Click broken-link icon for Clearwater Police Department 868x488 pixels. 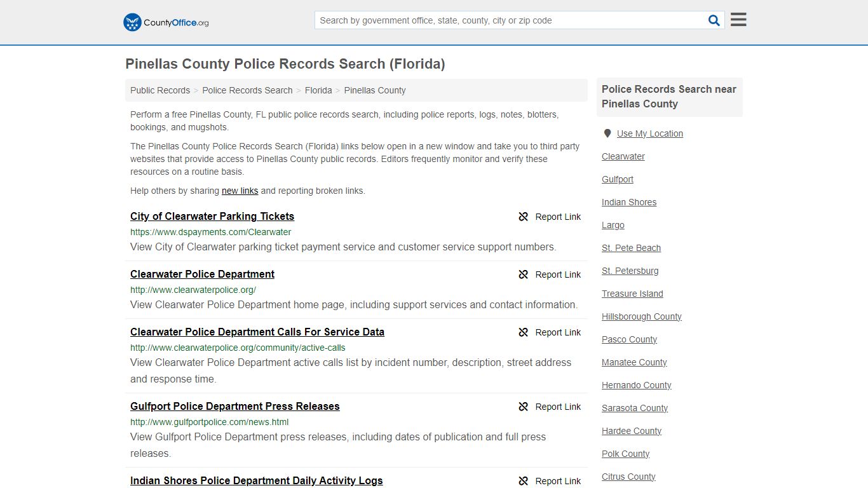[x=524, y=274]
